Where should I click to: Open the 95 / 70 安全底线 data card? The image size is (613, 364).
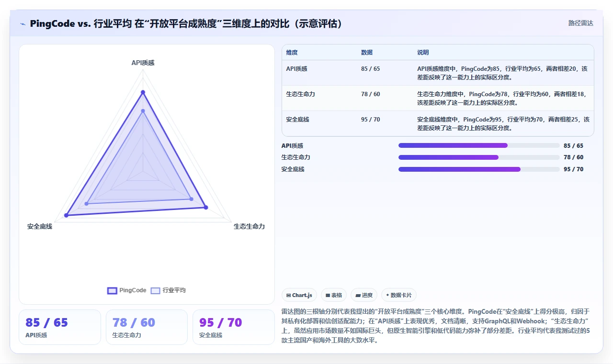234,327
